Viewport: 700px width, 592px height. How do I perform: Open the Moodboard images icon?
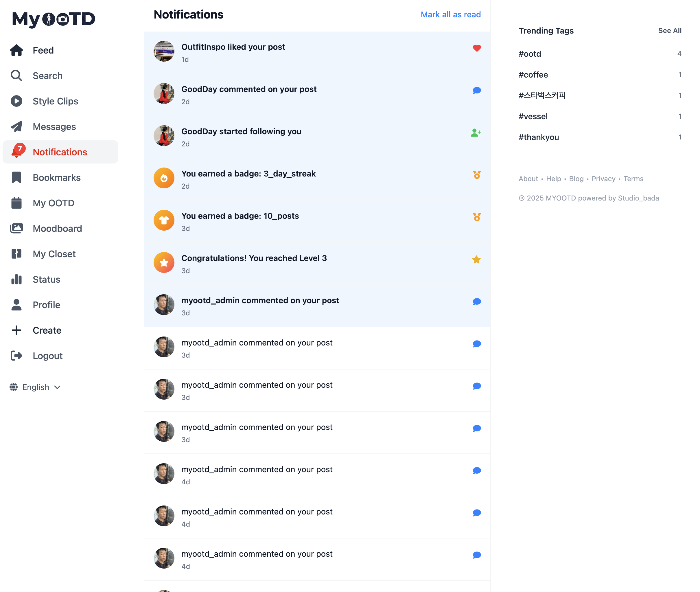16,229
